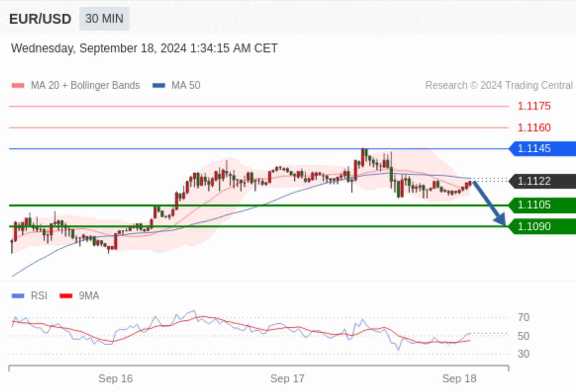Toggle the MA 50 legend label
This screenshot has height=392, width=576.
point(186,85)
